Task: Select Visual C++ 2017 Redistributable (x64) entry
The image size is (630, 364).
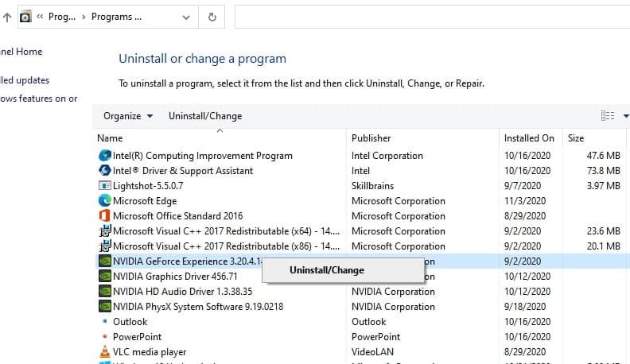Action: click(x=226, y=231)
